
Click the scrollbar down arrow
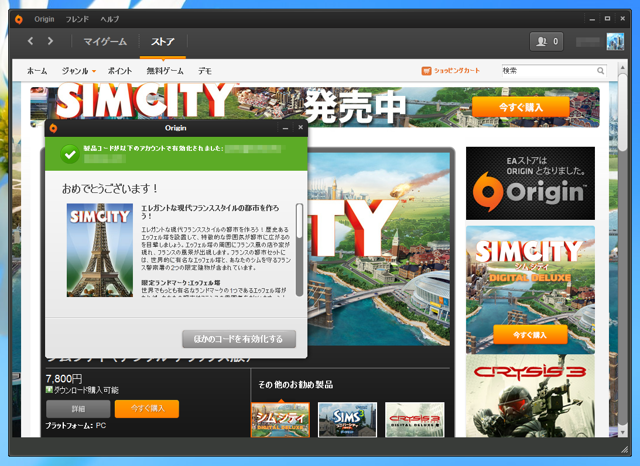tap(622, 432)
